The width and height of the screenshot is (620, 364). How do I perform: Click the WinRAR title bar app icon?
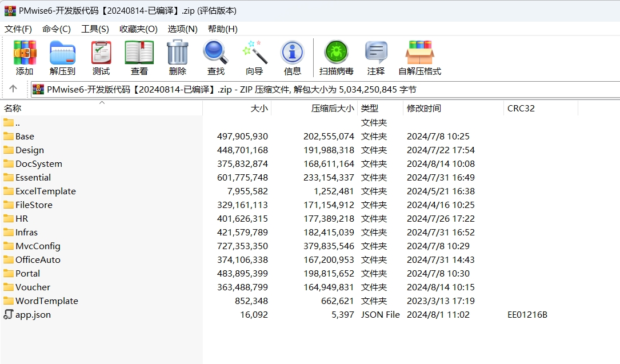coord(10,11)
